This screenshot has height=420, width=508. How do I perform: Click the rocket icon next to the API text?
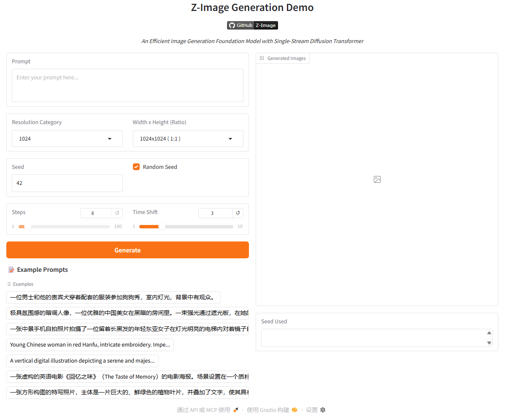(x=235, y=409)
